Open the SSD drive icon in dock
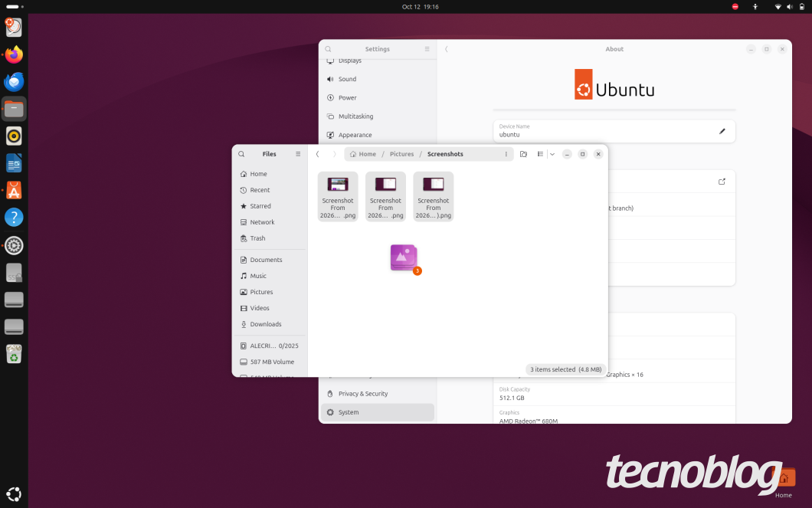 click(14, 272)
